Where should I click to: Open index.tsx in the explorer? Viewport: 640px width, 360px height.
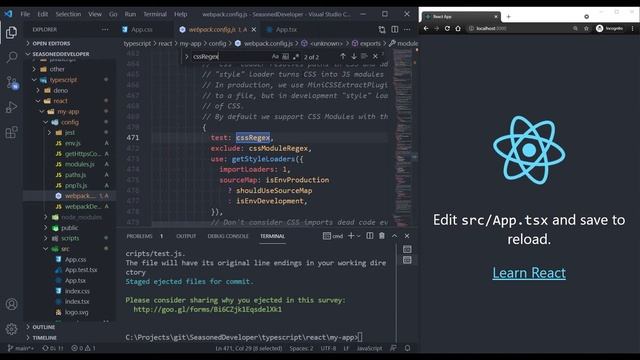click(x=77, y=301)
